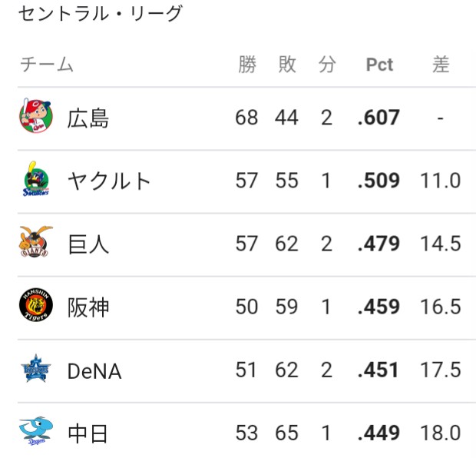This screenshot has height=458, width=476.
Task: Click the Hanshin Tigers logo
Action: pos(36,305)
